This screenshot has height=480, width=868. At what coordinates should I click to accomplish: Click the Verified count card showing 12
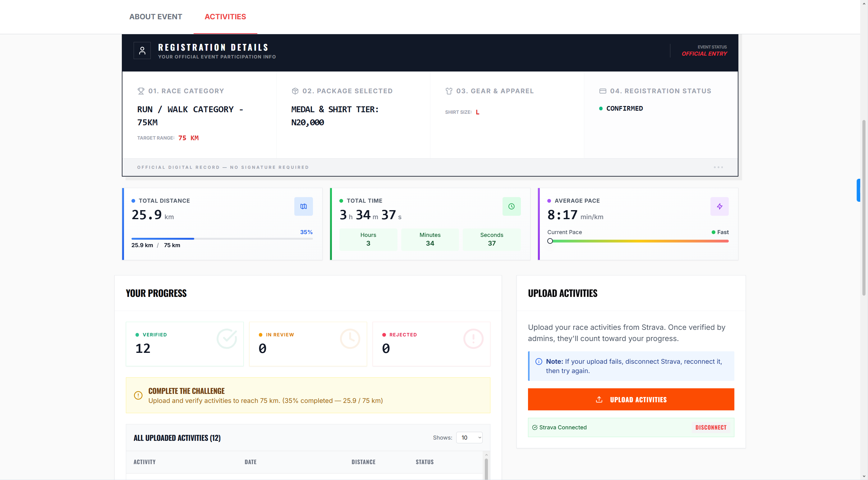[x=185, y=344]
